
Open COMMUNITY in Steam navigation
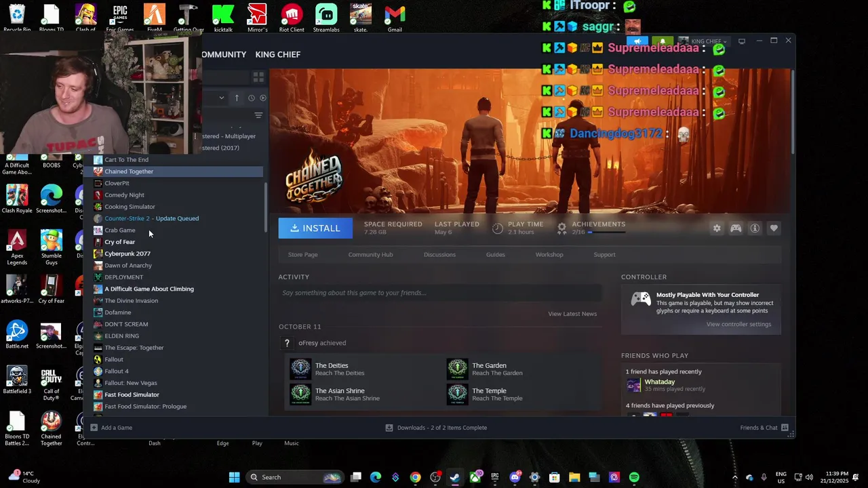coord(224,54)
